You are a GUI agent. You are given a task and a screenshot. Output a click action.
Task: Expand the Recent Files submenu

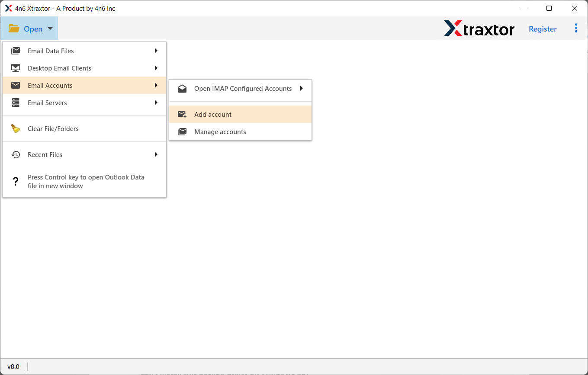156,154
